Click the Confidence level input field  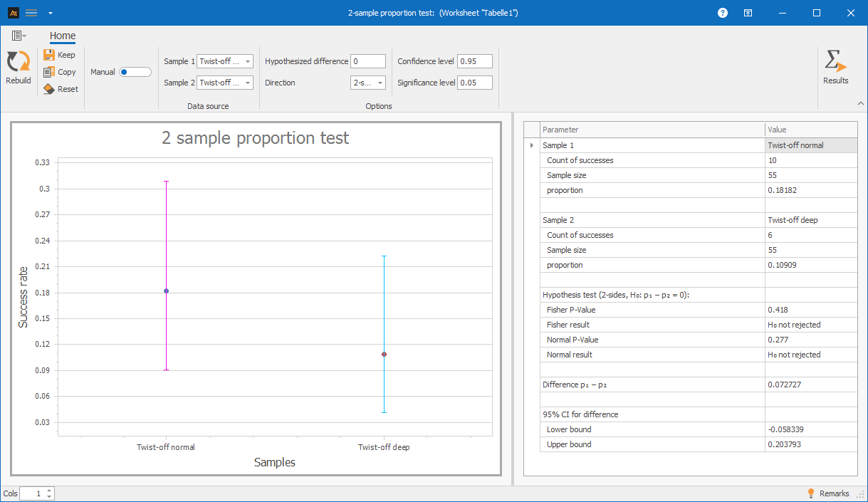[x=475, y=62]
